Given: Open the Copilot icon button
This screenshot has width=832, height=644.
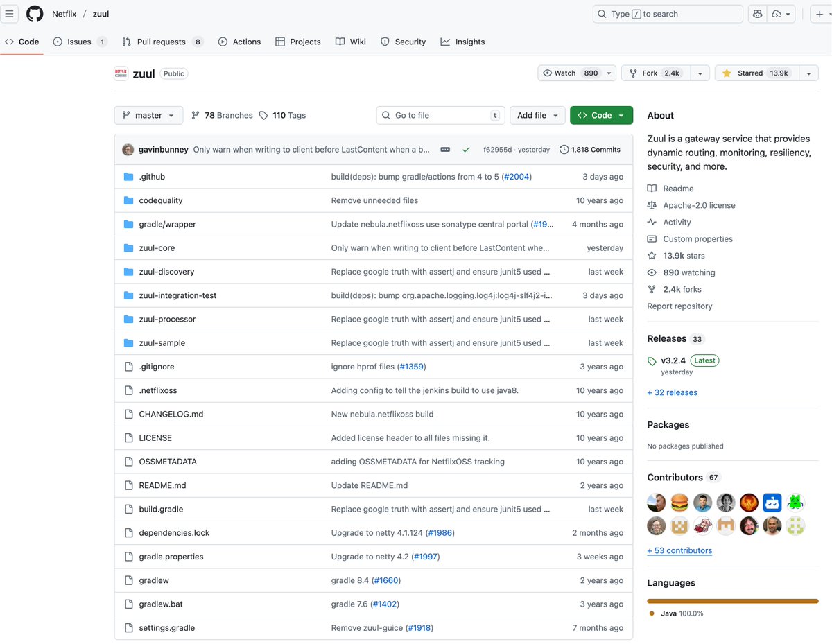Looking at the screenshot, I should (758, 14).
